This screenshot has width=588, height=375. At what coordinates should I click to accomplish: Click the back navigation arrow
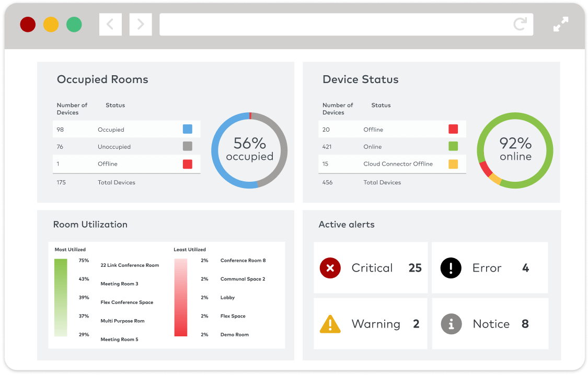[110, 24]
